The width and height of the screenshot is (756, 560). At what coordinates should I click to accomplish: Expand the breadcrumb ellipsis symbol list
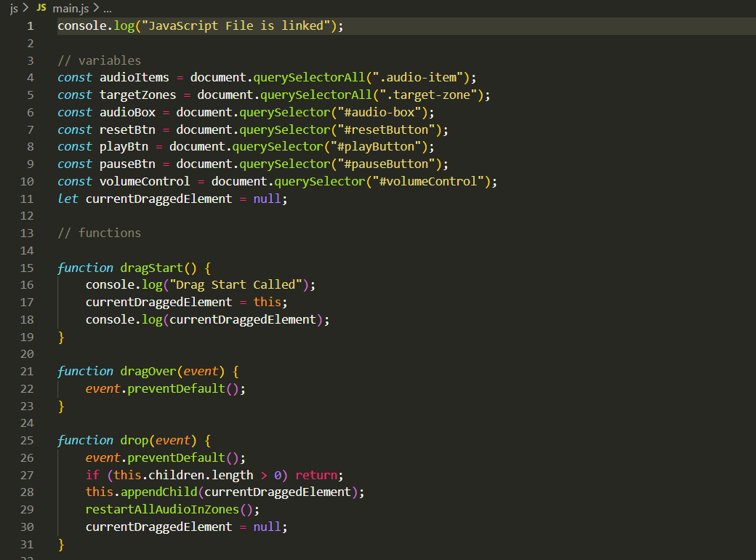click(x=108, y=8)
